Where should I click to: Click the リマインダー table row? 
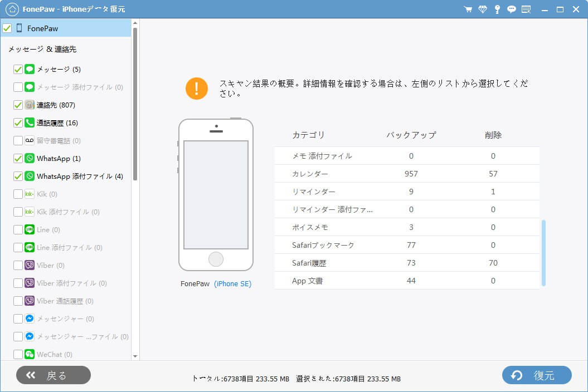click(x=407, y=192)
